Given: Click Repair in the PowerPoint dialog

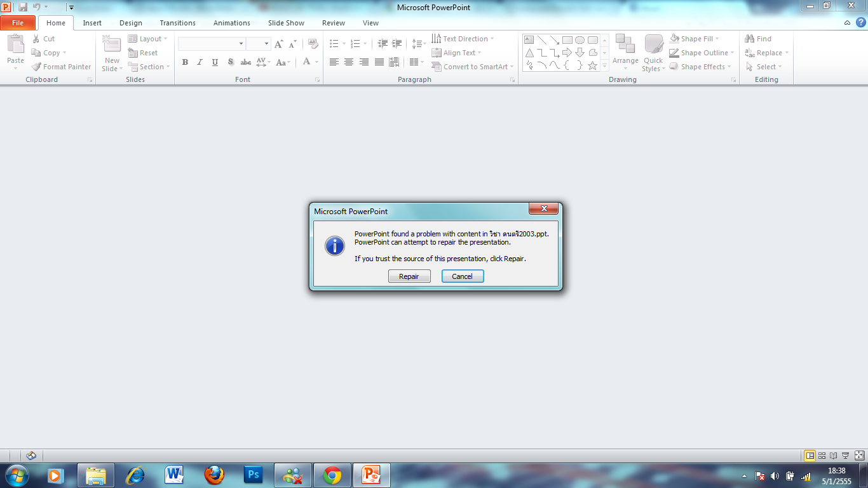Looking at the screenshot, I should coord(409,276).
